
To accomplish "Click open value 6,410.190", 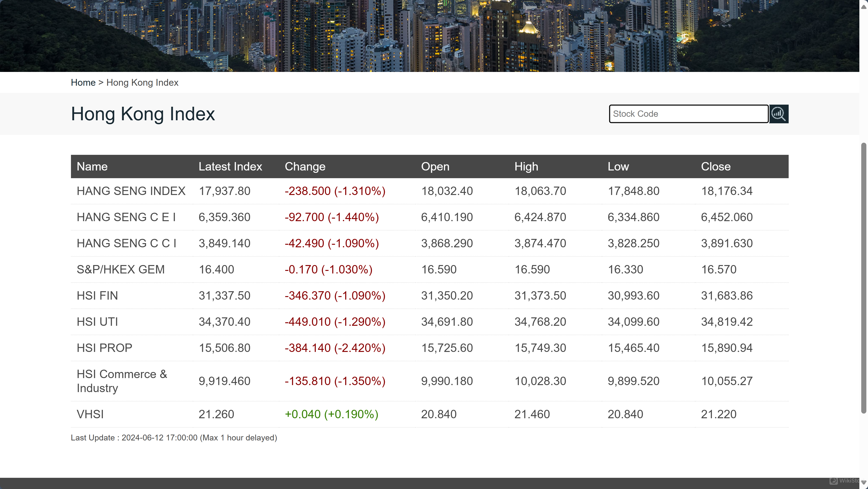I will tap(447, 217).
